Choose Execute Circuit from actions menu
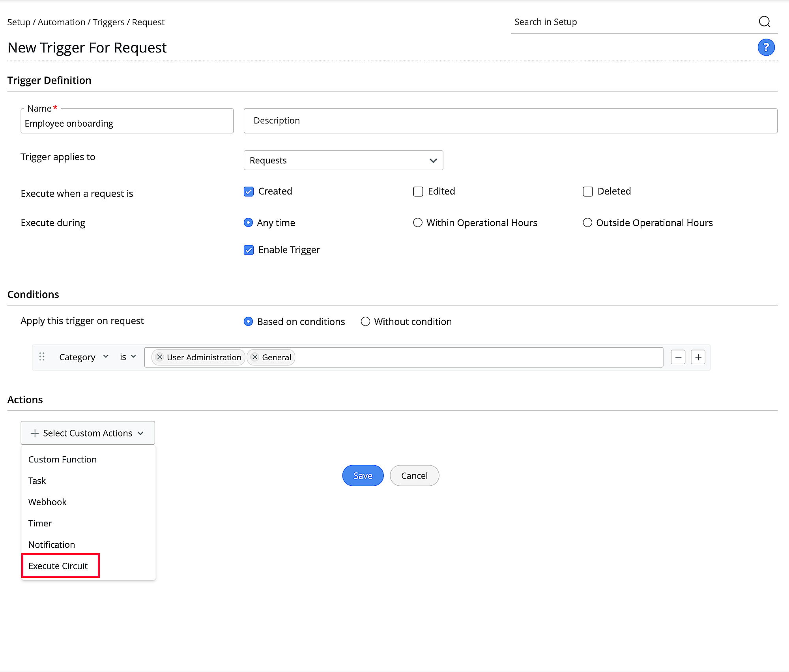The image size is (789, 672). coord(58,566)
